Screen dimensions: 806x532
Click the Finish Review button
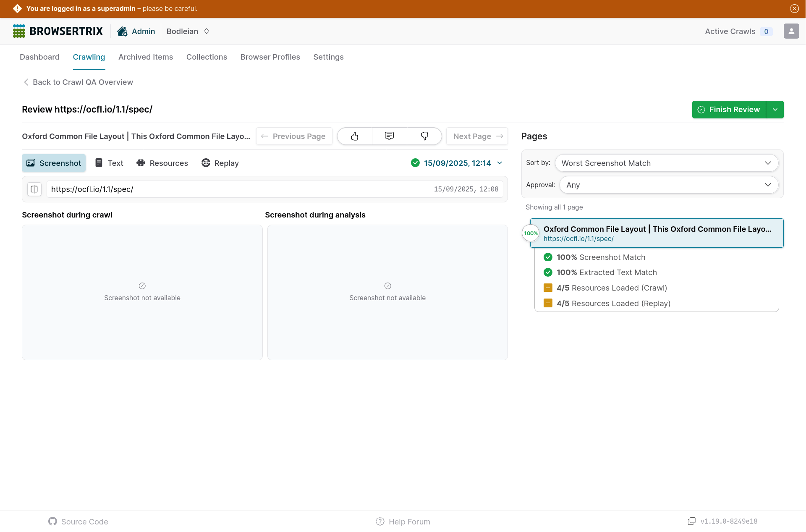pos(729,110)
